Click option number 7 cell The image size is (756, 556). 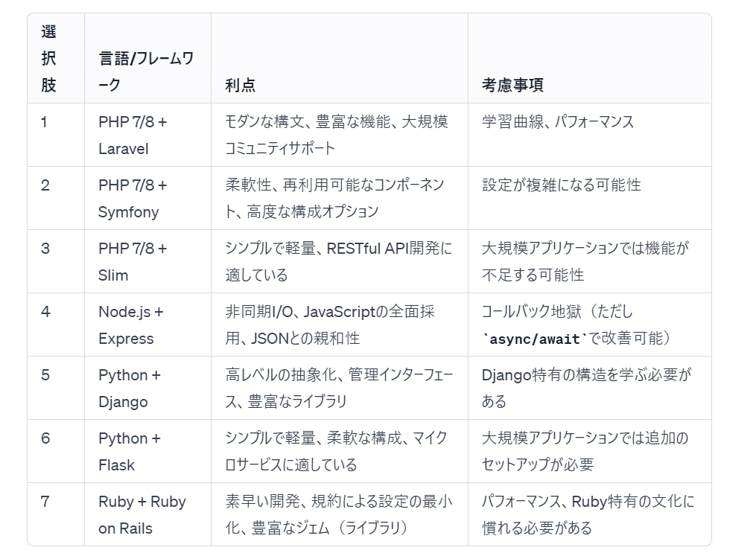[x=45, y=502]
